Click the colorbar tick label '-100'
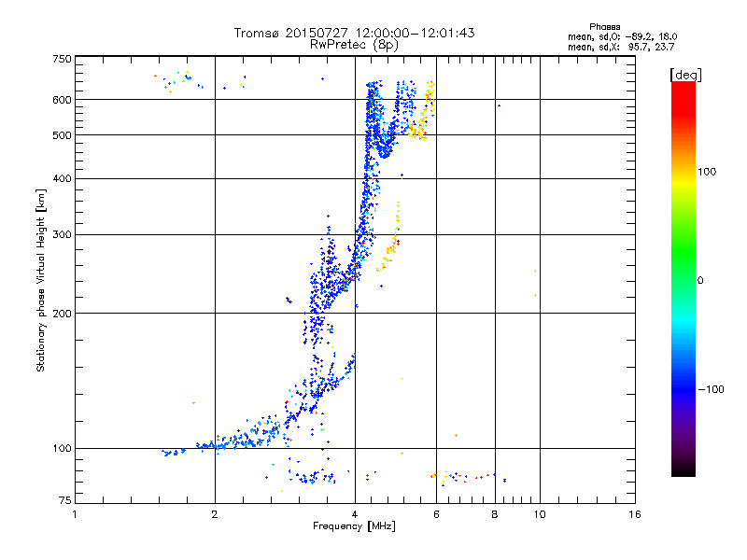 [711, 389]
